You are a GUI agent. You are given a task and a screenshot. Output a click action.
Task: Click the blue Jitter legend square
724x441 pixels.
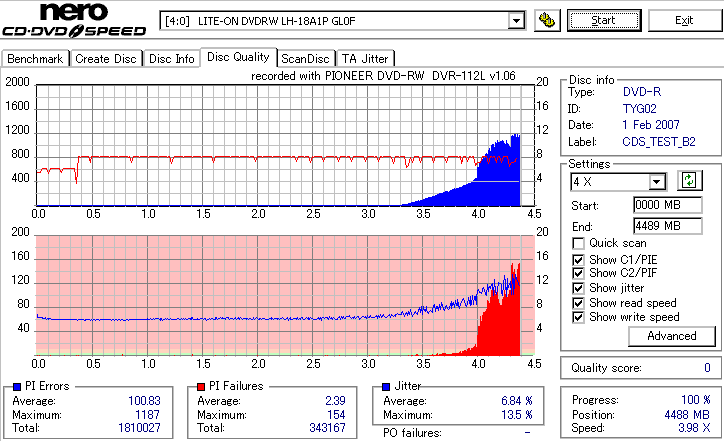click(x=386, y=387)
